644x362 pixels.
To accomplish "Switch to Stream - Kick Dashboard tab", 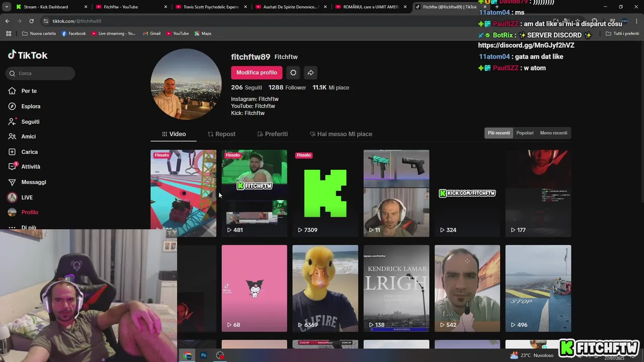I will 50,7.
